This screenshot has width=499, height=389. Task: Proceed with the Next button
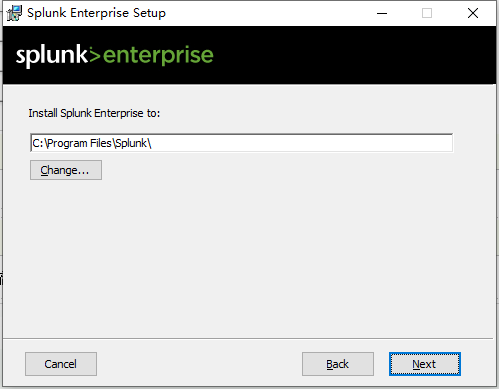point(425,364)
